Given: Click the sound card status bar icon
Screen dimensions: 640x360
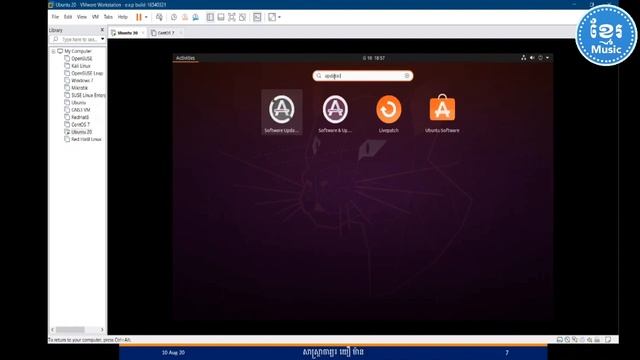Looking at the screenshot, I should (x=589, y=340).
